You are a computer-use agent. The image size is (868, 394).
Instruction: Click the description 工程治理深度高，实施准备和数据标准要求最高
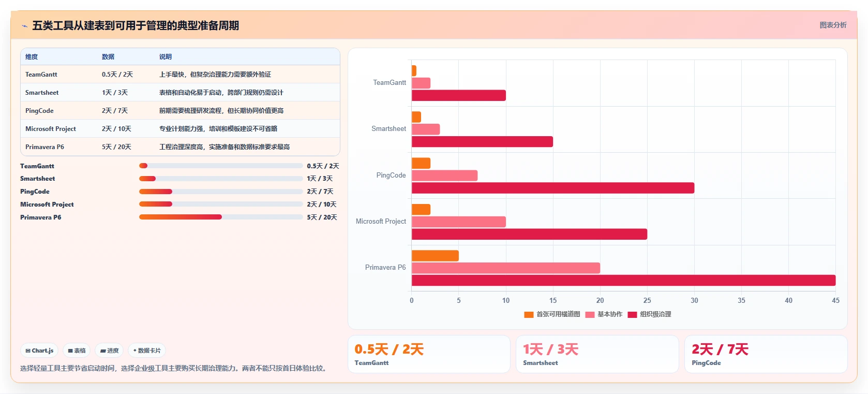[x=225, y=147]
